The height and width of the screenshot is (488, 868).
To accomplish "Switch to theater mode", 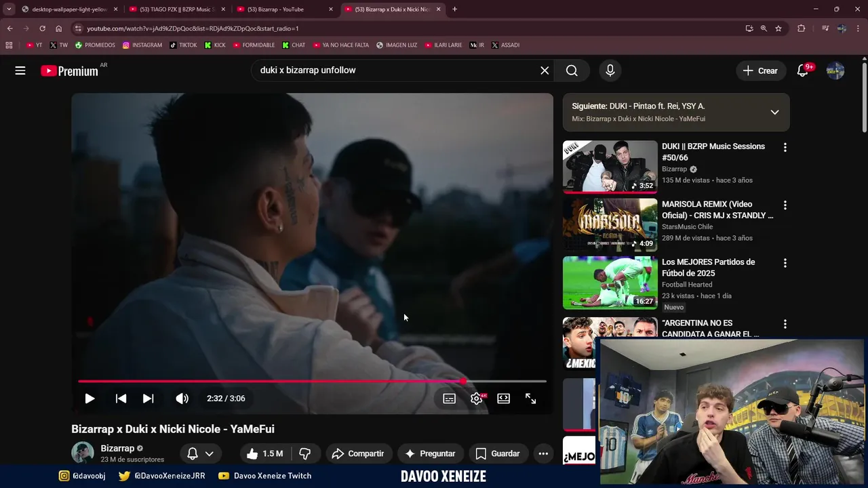I will coord(503,399).
